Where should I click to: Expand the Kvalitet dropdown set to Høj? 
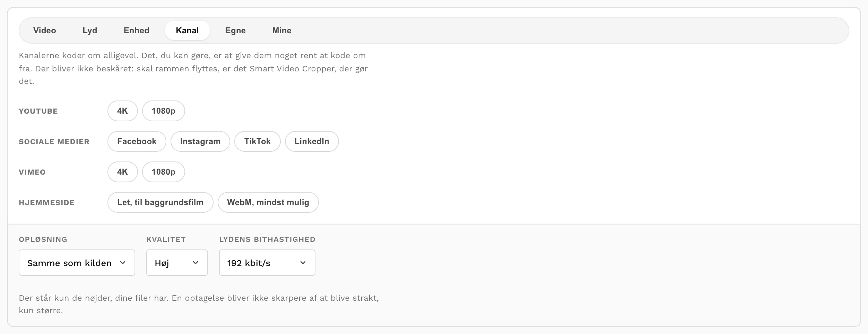[x=177, y=263]
